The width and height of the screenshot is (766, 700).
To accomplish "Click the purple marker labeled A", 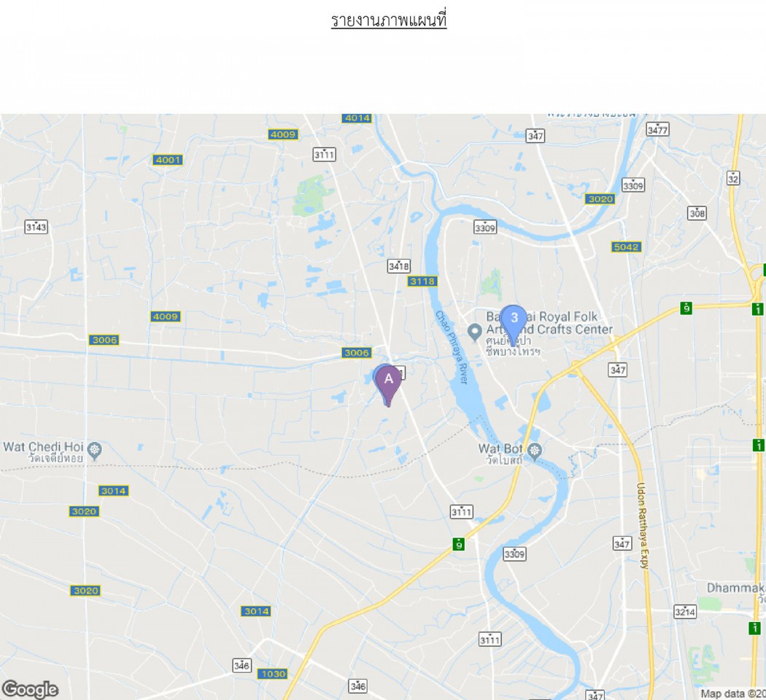I will (388, 386).
